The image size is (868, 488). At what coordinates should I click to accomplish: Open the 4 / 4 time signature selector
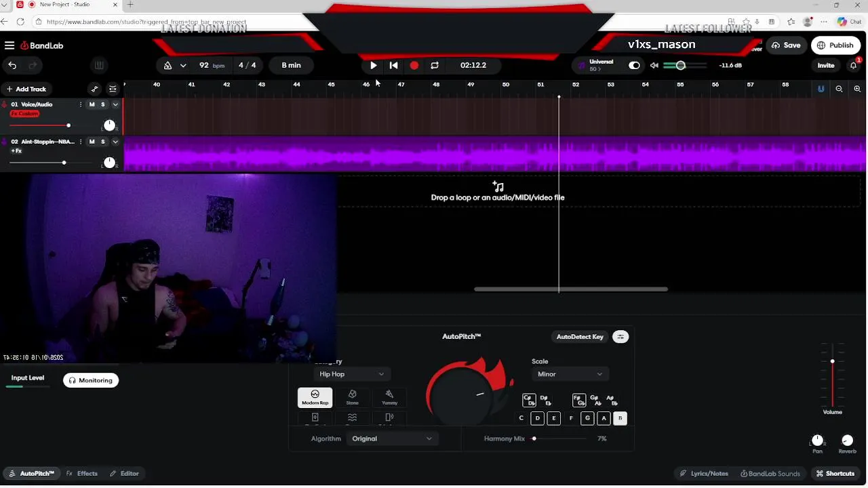tap(248, 65)
